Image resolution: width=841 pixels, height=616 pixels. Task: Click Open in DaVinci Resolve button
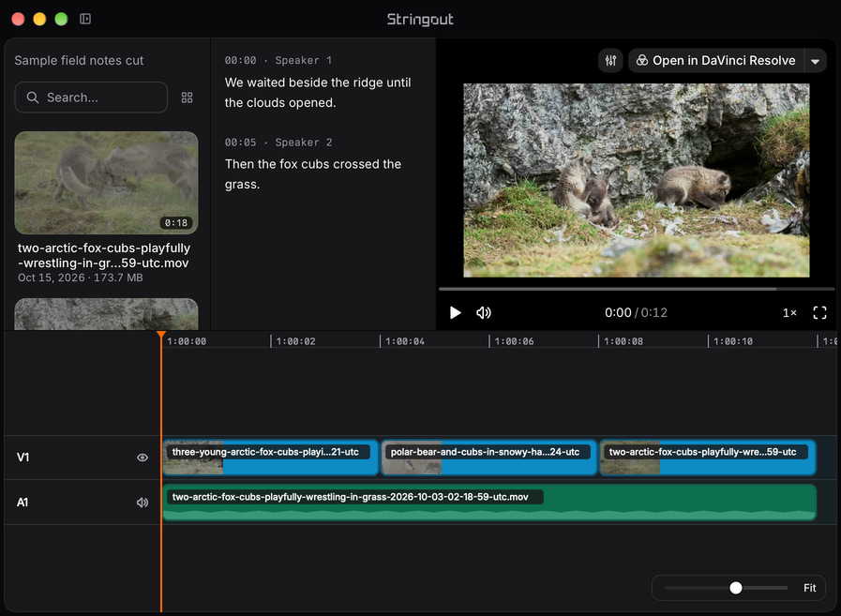pos(716,61)
